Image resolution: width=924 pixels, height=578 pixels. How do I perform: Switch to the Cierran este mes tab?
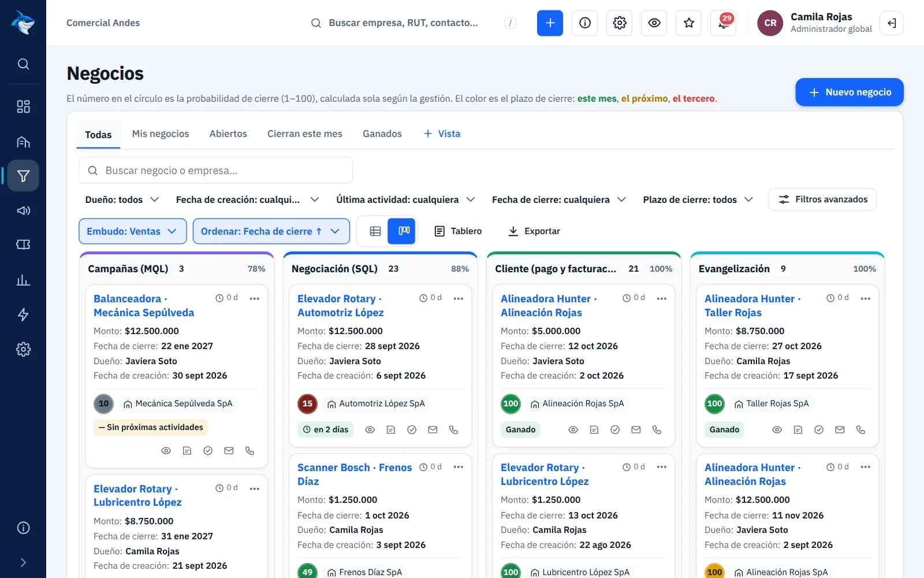(305, 134)
